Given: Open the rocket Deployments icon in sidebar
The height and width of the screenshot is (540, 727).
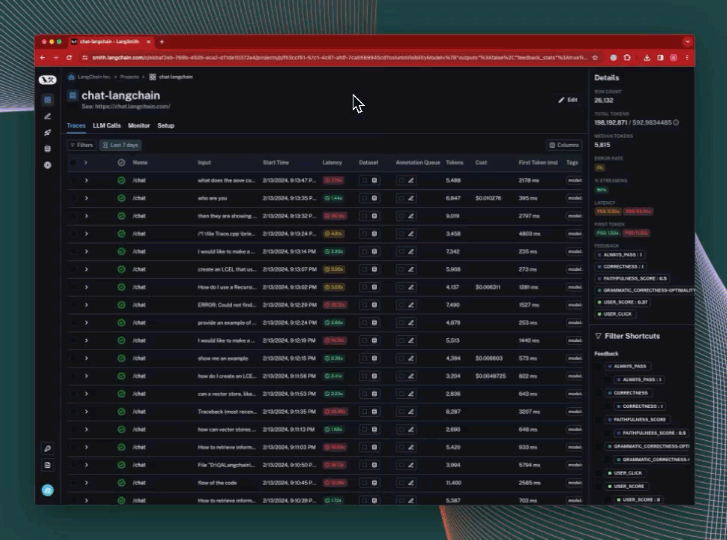Looking at the screenshot, I should (47, 133).
